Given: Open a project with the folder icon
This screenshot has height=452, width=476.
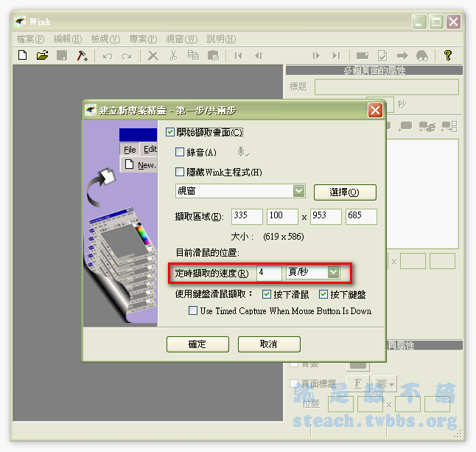Looking at the screenshot, I should pyautogui.click(x=42, y=55).
